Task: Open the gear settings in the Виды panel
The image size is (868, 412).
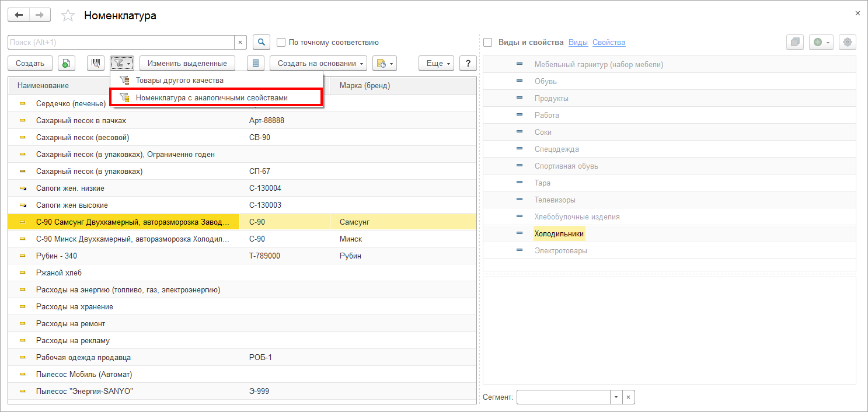Action: (x=848, y=42)
